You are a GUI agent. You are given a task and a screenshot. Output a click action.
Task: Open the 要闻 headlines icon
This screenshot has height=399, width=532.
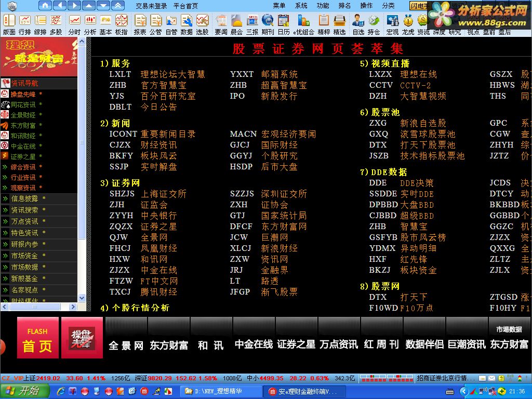[x=221, y=24]
